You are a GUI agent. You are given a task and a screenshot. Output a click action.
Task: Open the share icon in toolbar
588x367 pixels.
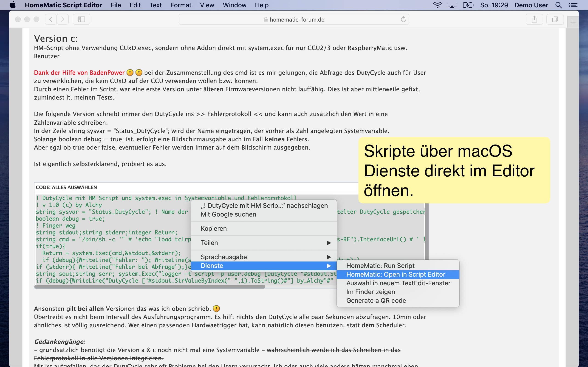point(534,19)
